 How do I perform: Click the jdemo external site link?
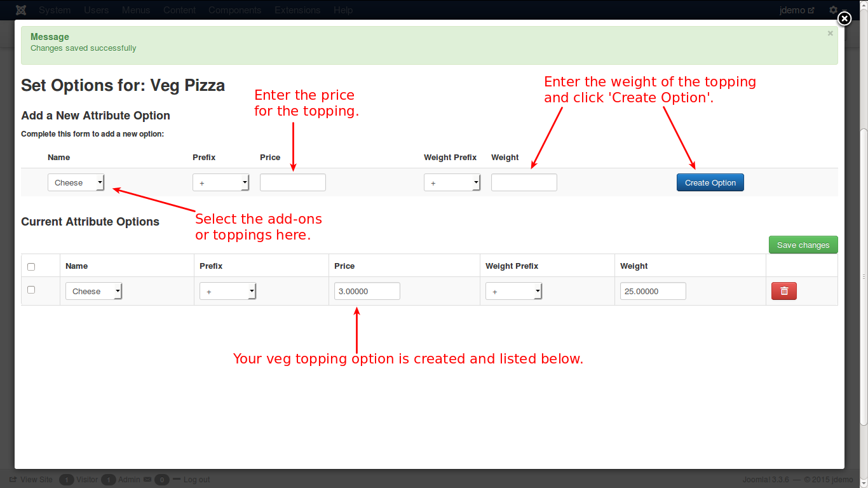[x=797, y=10]
